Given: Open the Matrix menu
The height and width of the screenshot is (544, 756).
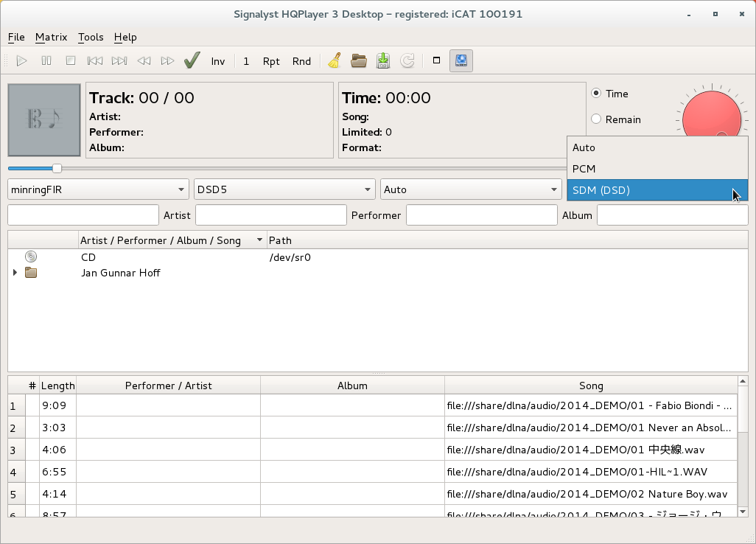Looking at the screenshot, I should pyautogui.click(x=51, y=37).
